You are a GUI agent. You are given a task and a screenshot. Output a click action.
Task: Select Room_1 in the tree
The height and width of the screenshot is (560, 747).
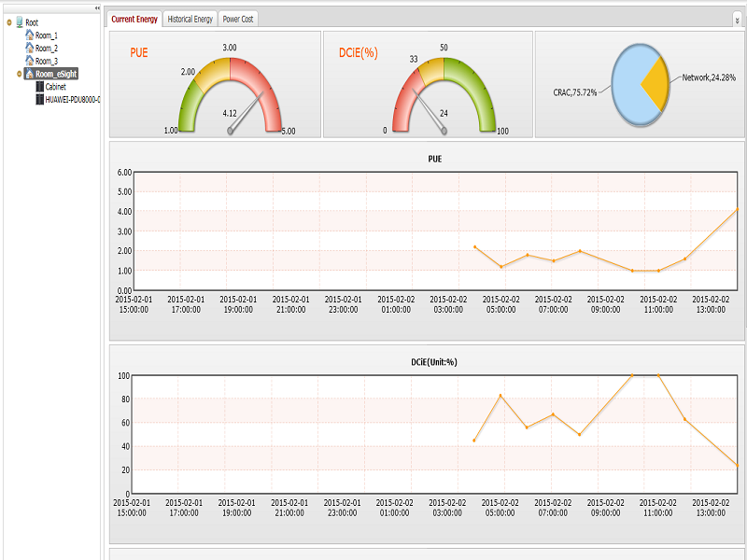pos(47,35)
